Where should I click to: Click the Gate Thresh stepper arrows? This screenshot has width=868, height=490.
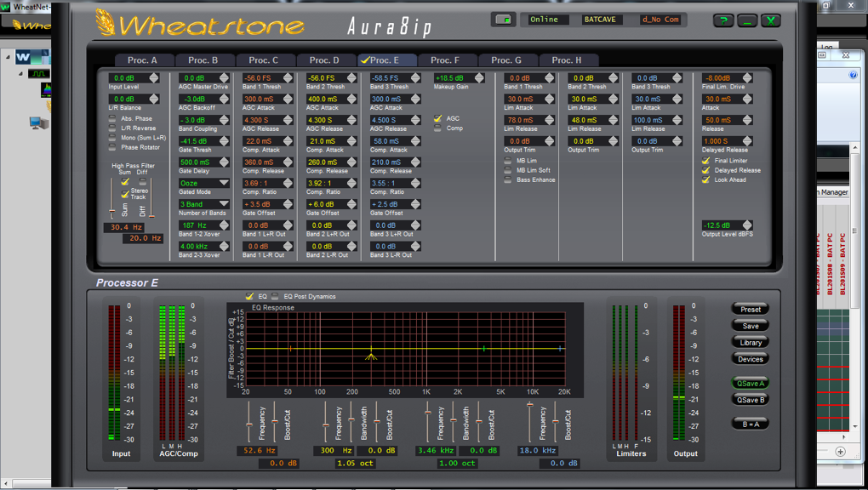(224, 141)
